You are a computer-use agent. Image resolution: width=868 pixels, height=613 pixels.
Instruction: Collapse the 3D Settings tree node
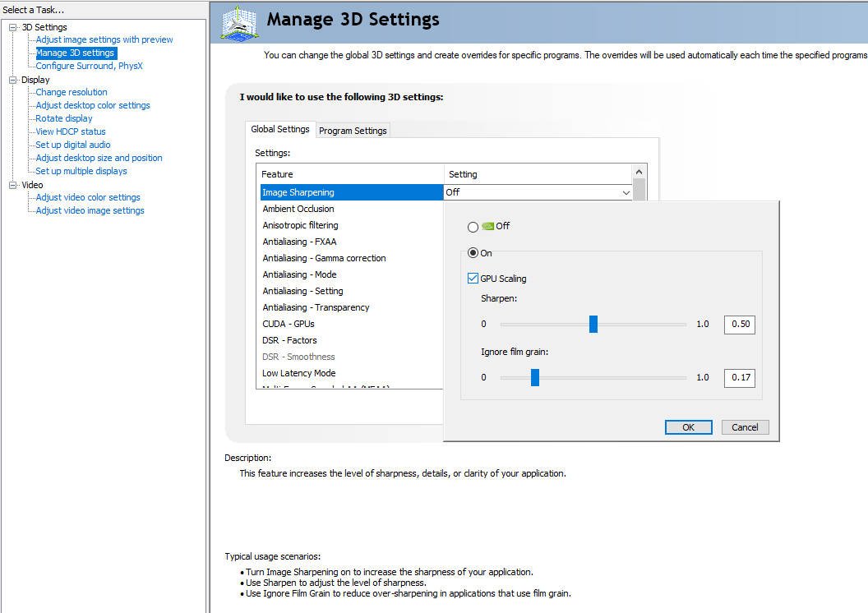[13, 27]
